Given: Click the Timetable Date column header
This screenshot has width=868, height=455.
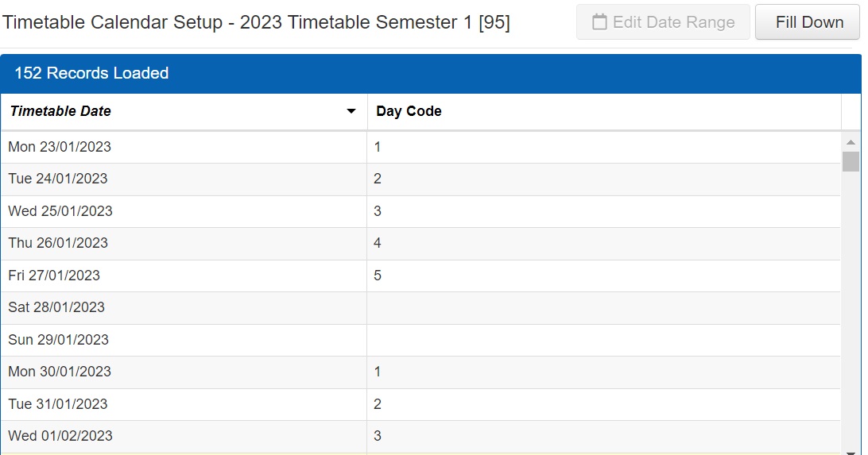Looking at the screenshot, I should (60, 112).
